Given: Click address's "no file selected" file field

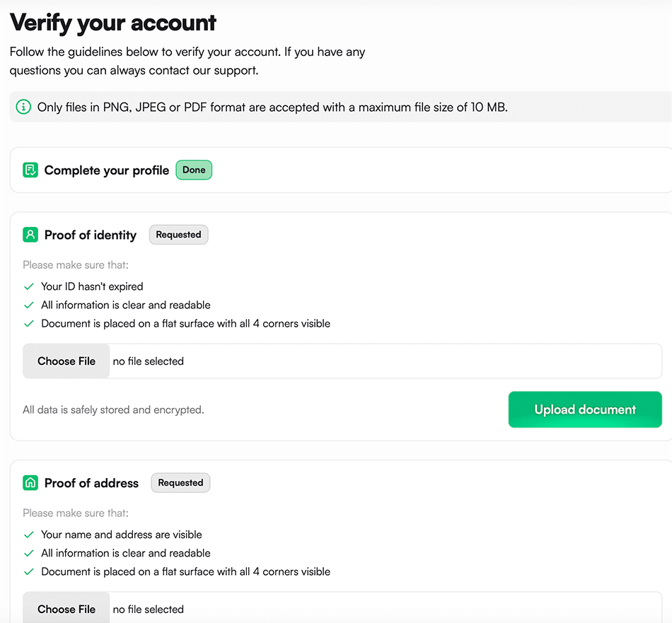Looking at the screenshot, I should [149, 610].
